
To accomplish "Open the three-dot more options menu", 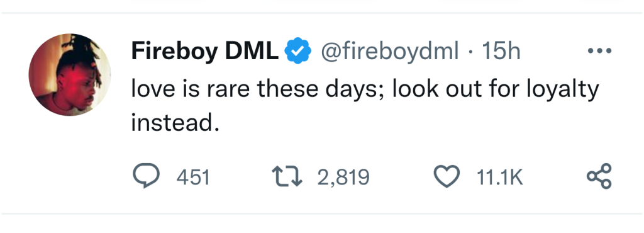I will click(599, 51).
